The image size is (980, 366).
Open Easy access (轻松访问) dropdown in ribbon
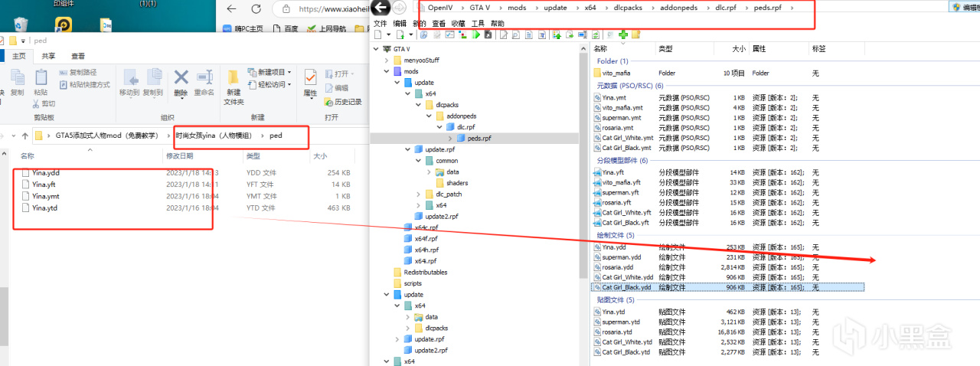(x=269, y=84)
